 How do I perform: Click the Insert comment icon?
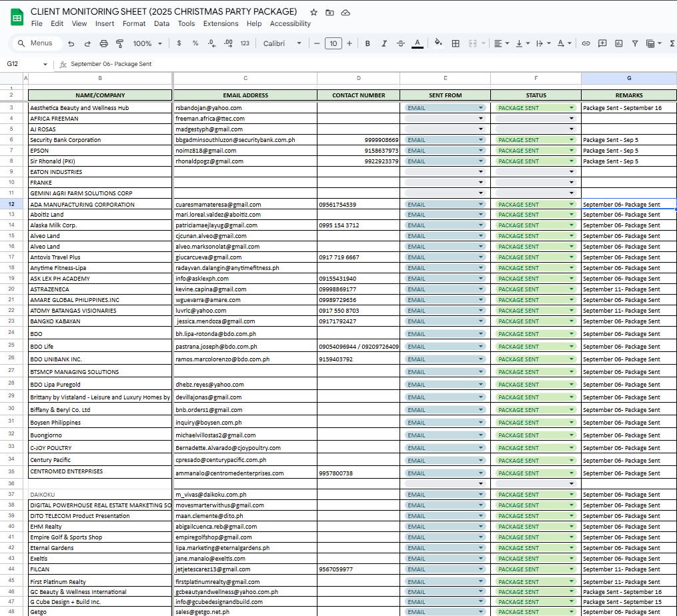[602, 43]
